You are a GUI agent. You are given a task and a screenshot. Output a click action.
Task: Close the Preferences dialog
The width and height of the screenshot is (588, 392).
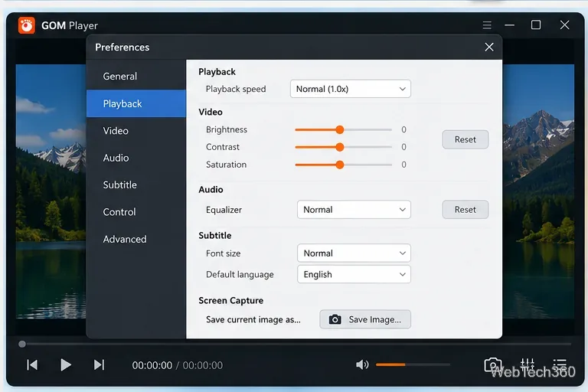(x=489, y=47)
